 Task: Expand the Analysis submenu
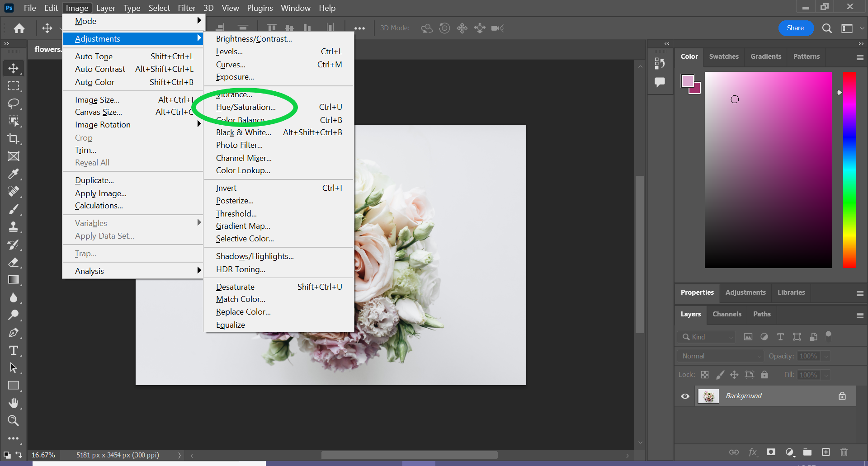click(x=133, y=271)
